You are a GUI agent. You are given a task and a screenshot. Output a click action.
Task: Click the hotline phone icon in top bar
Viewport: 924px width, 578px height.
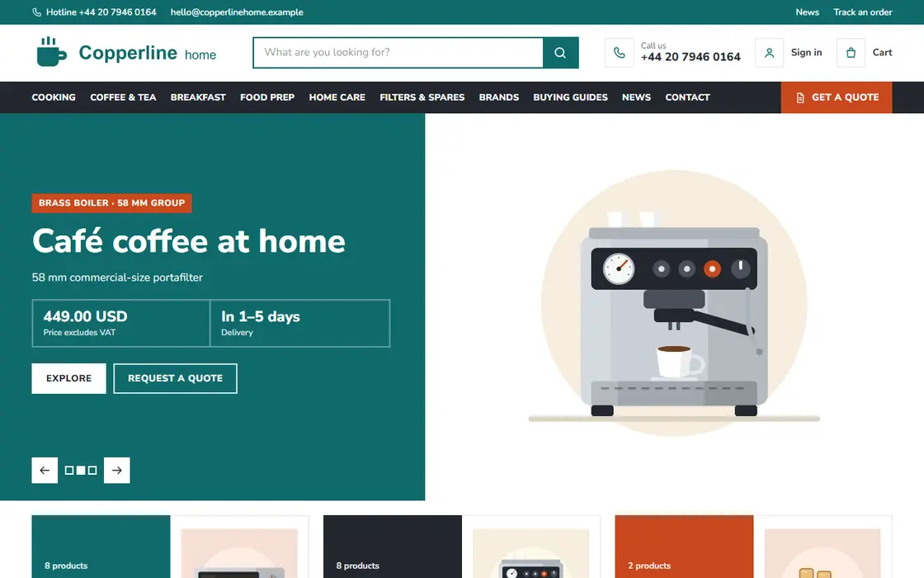[36, 12]
